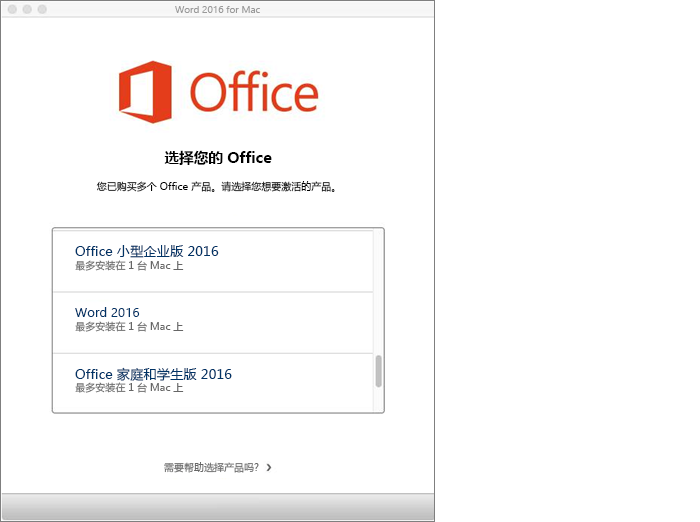Click the "Word 2016 for Mac" title bar text

coord(218,9)
